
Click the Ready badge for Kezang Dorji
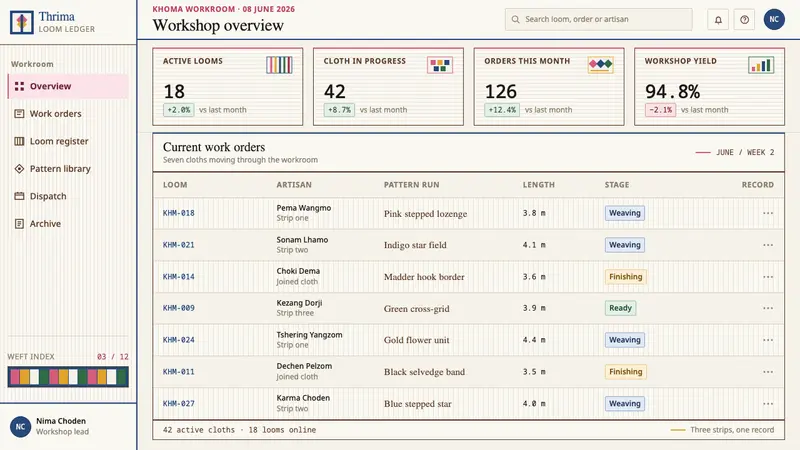click(620, 308)
